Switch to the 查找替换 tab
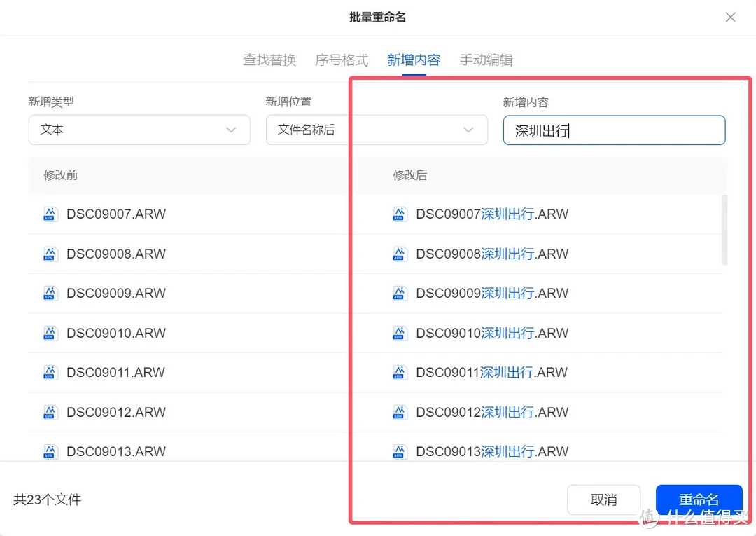This screenshot has height=536, width=756. pyautogui.click(x=269, y=60)
